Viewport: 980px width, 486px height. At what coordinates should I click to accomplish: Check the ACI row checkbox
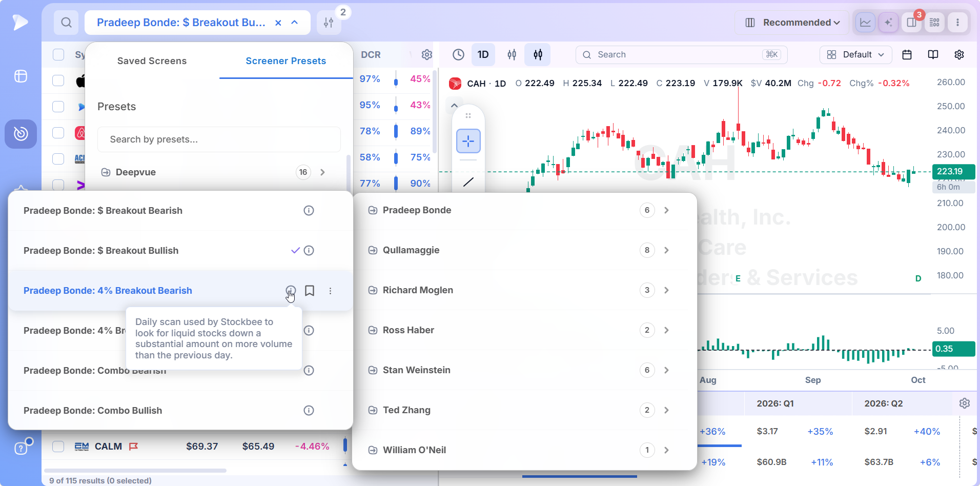[x=58, y=159]
